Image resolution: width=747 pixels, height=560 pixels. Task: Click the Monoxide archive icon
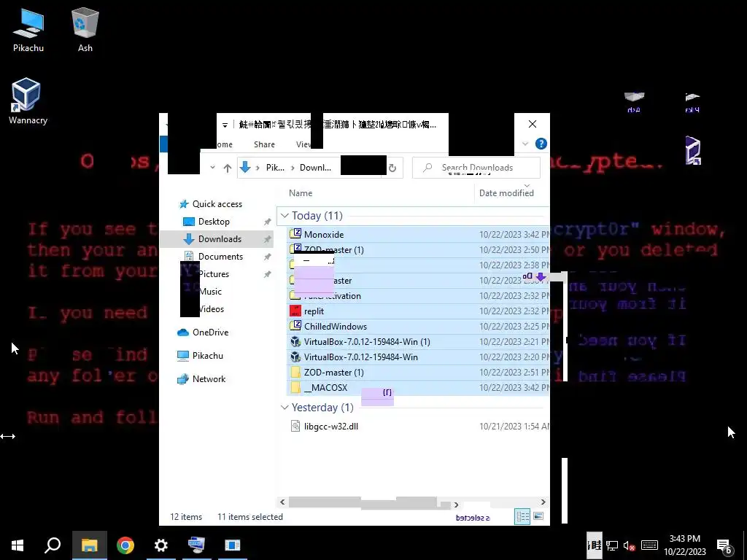click(295, 234)
